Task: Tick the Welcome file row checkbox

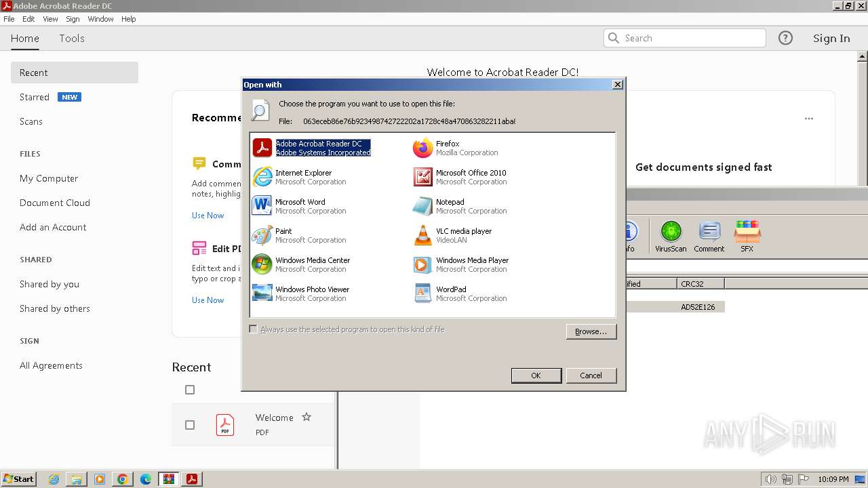Action: tap(190, 425)
